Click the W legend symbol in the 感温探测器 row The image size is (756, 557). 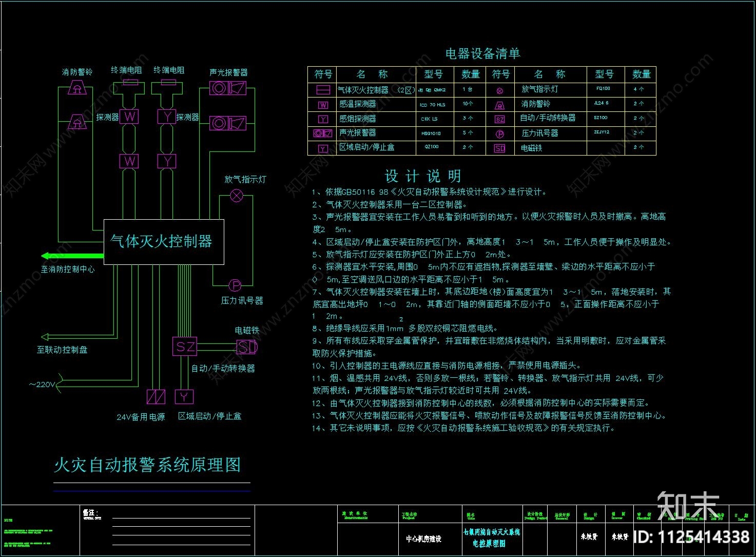tap(323, 105)
